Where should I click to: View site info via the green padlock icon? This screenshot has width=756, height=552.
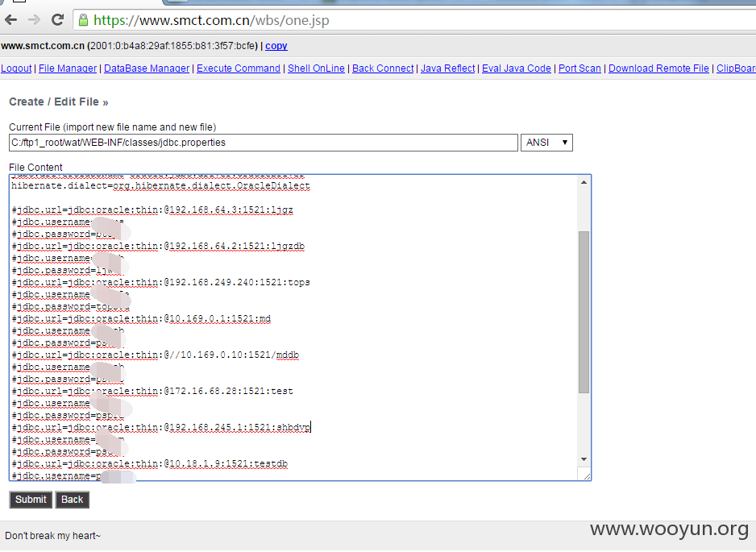point(83,20)
